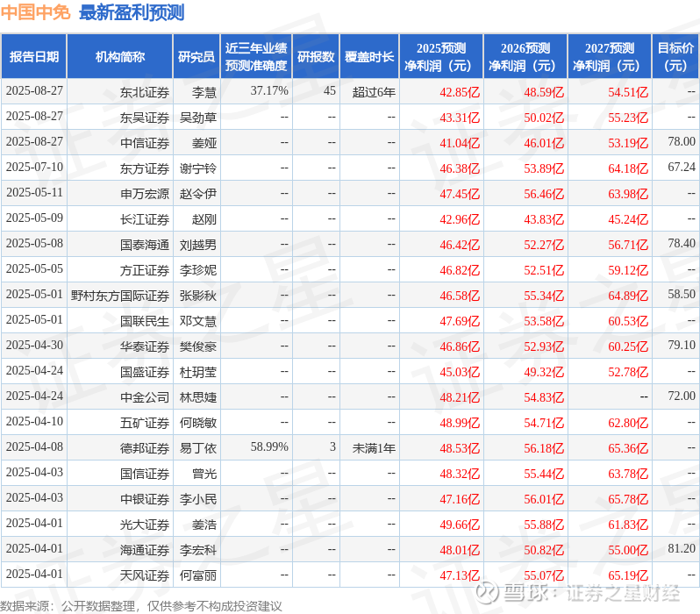Screen dimensions: 700x614
Task: Click the 机构简称 column header
Action: point(119,57)
